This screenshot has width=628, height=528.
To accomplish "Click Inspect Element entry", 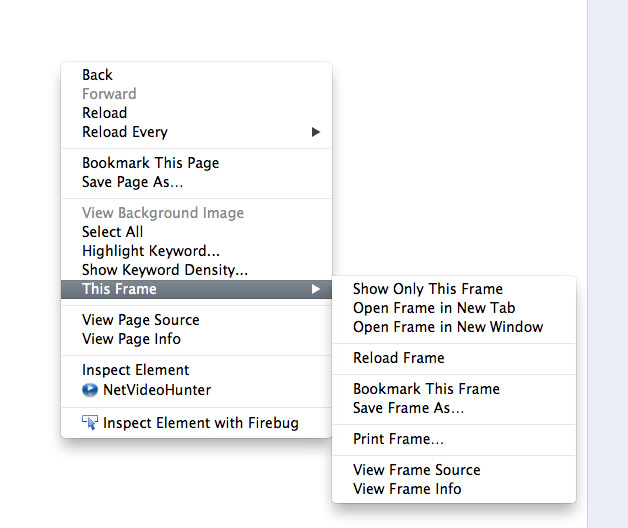I will (x=135, y=370).
